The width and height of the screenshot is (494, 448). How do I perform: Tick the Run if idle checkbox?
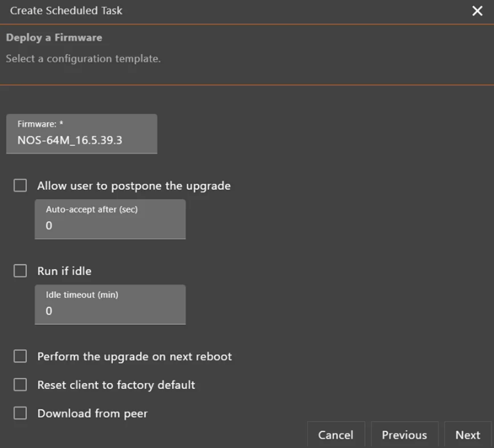point(21,271)
